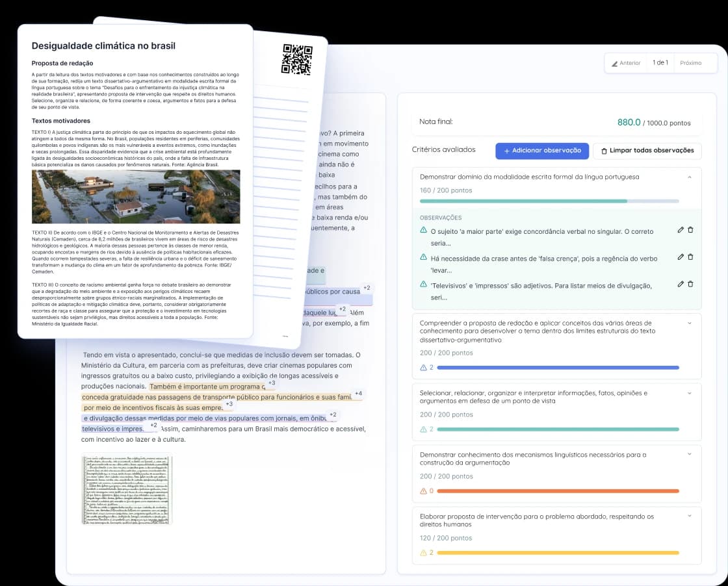The height and width of the screenshot is (586, 728).
Task: Collapse the 'Demonstrar domínio da modalidade escrita' criterion
Action: click(690, 177)
